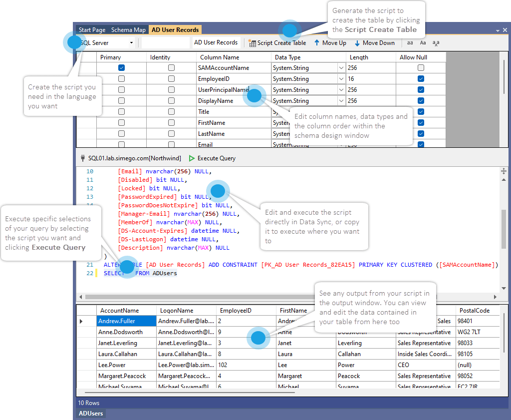
Task: Select the Lee.Power account cell
Action: (x=126, y=365)
